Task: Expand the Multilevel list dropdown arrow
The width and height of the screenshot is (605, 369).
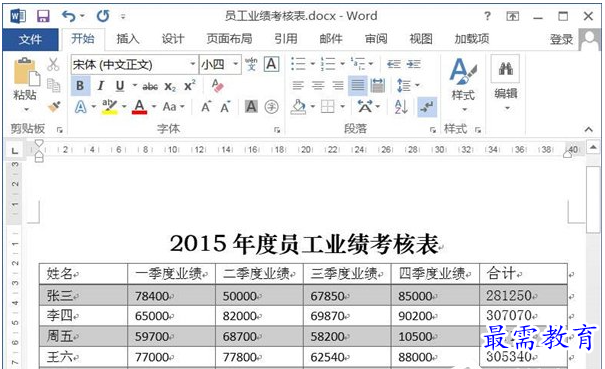Action: pyautogui.click(x=371, y=64)
